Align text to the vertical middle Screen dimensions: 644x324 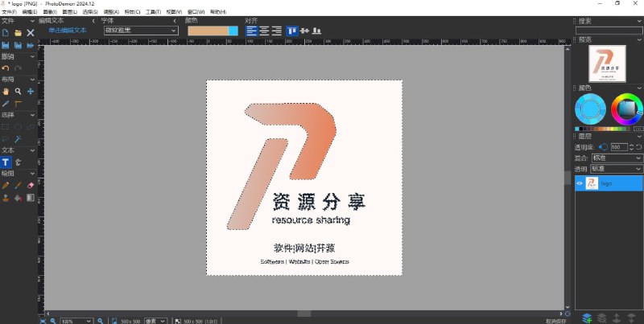304,31
